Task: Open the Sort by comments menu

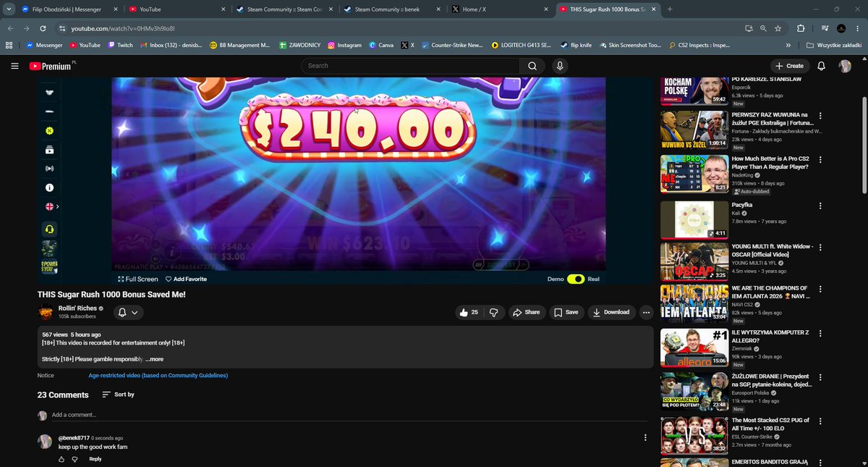Action: pos(118,395)
